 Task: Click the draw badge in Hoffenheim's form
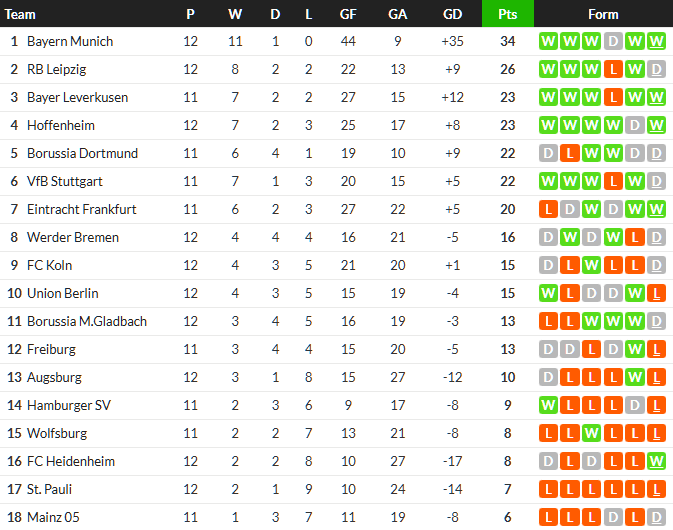635,126
